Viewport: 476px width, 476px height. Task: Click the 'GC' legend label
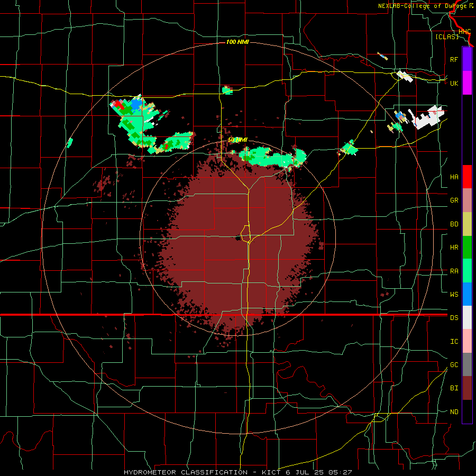pos(454,364)
